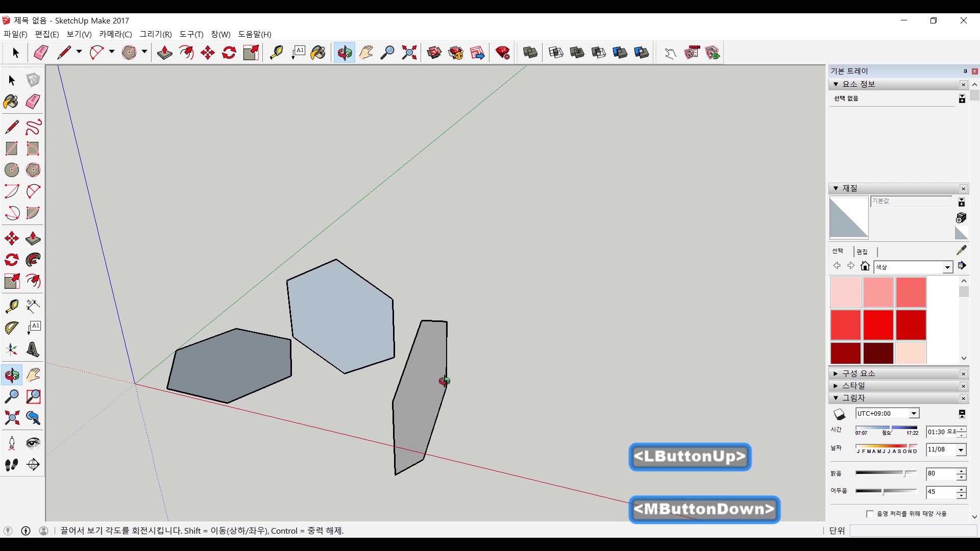Switch to the 편집 materials tab

point(862,252)
